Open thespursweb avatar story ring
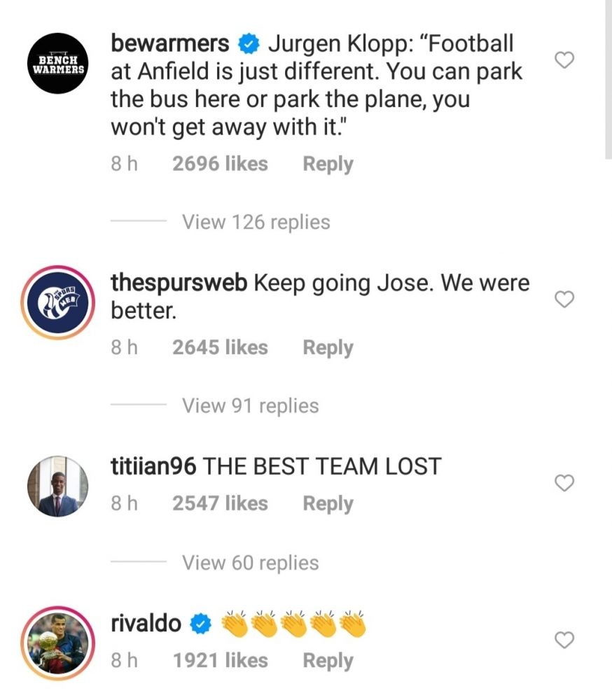 (x=58, y=302)
